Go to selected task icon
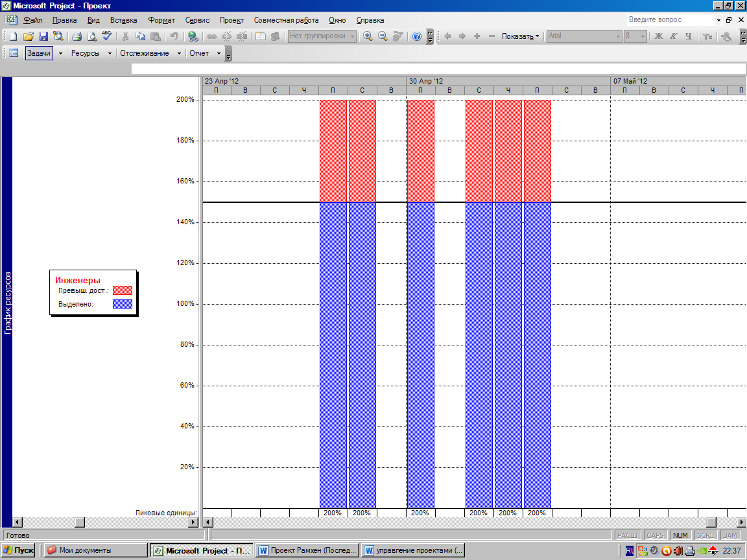 tap(397, 36)
